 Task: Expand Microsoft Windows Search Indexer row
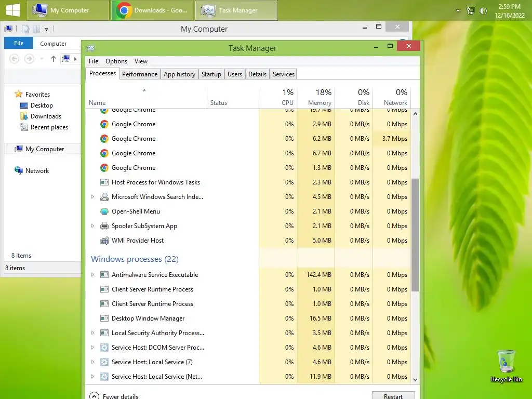click(x=92, y=197)
